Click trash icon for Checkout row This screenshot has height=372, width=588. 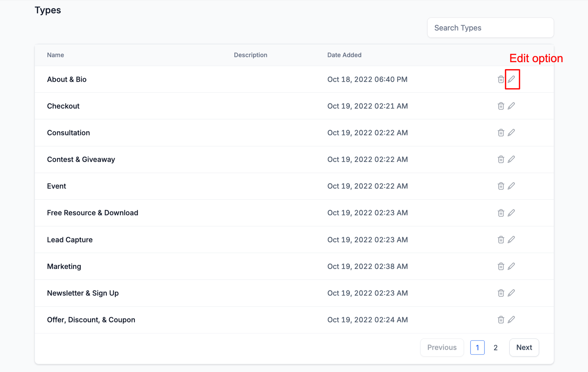tap(501, 106)
